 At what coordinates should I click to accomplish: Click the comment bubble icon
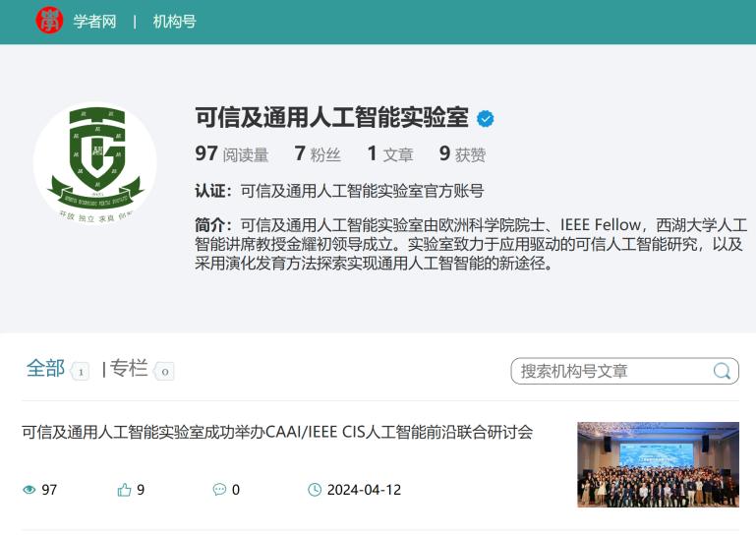[x=219, y=490]
